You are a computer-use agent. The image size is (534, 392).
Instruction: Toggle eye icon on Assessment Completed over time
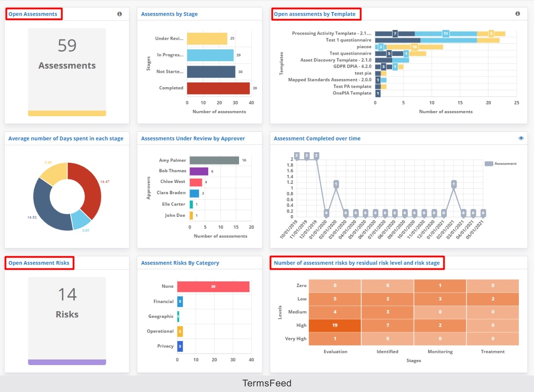tap(521, 138)
